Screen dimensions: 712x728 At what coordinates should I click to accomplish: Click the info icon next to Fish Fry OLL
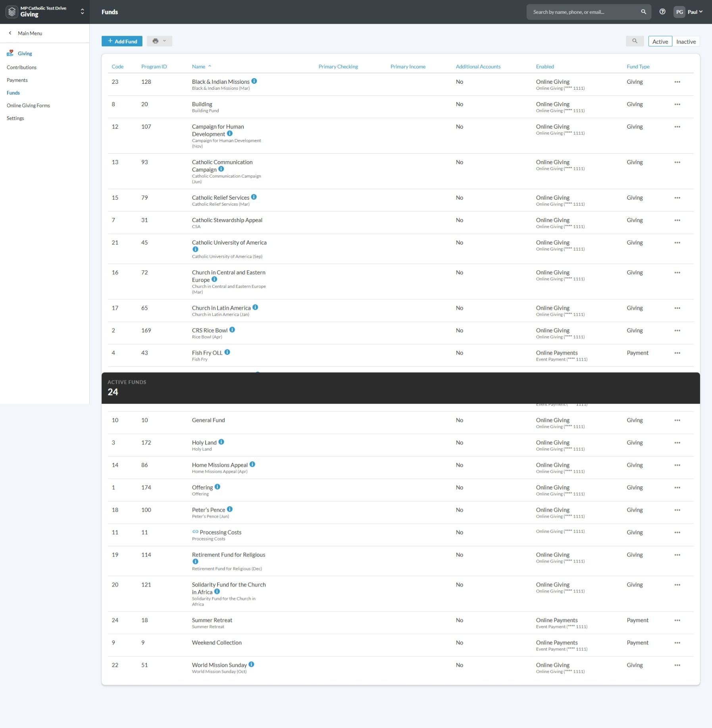(227, 352)
